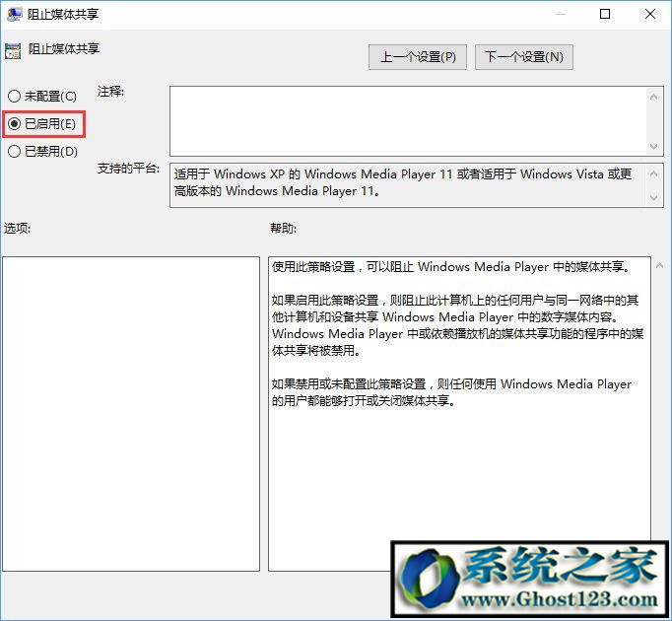
Task: Click the 支持的平台: label
Action: [x=128, y=169]
